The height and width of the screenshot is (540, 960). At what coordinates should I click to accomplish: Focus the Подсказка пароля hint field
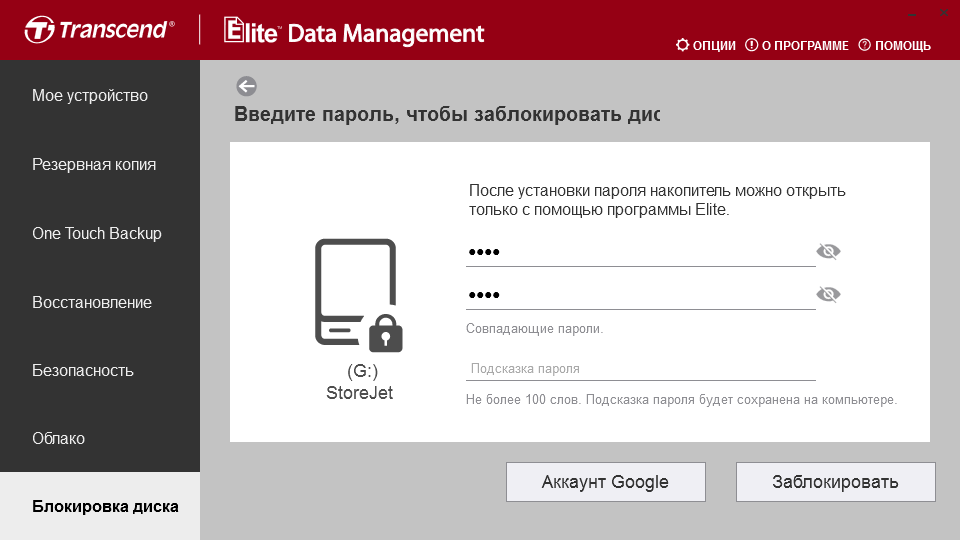click(640, 369)
